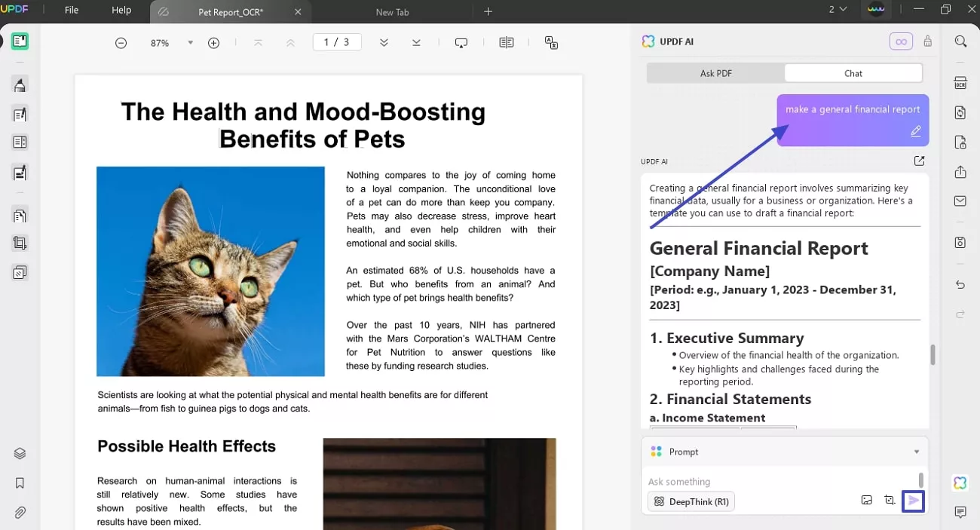Image resolution: width=980 pixels, height=530 pixels.
Task: Capture a screenshot for the chat
Action: 890,501
